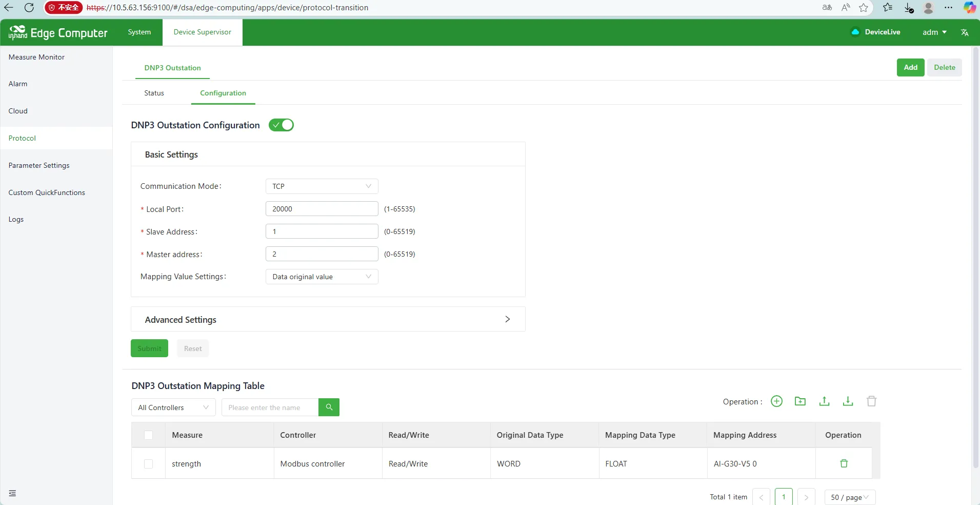Go to the previous page arrow in pagination

coord(761,497)
